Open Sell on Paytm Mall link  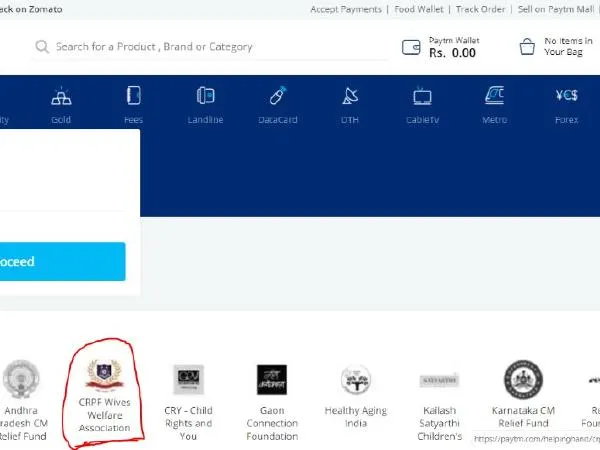556,10
